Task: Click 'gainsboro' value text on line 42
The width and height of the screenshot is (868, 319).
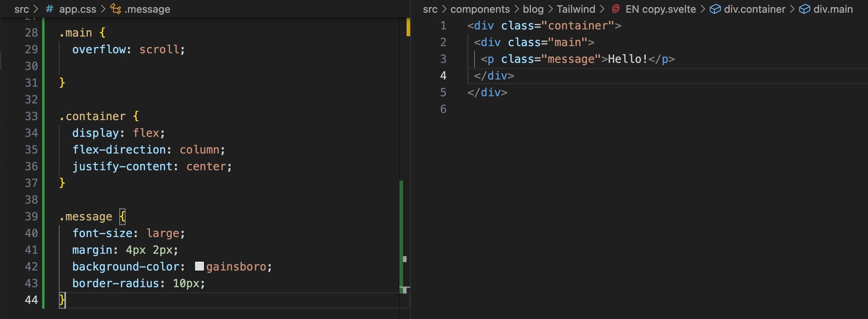Action: tap(236, 266)
